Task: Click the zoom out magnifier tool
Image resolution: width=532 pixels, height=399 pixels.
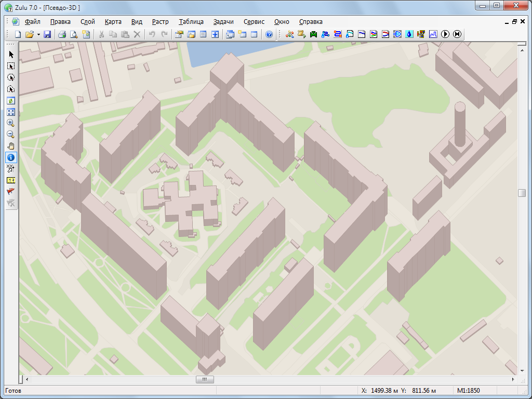Action: [11, 135]
